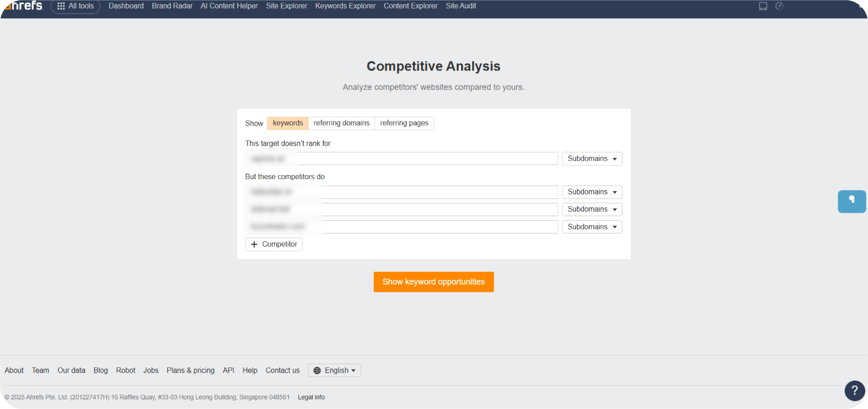This screenshot has width=868, height=409.
Task: Select the keywords show option
Action: tap(288, 123)
